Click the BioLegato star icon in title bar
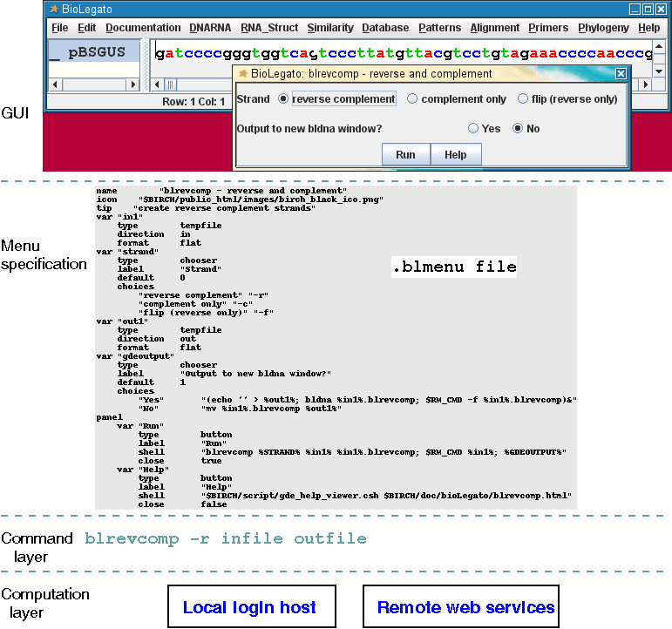The width and height of the screenshot is (672, 629). point(54,9)
